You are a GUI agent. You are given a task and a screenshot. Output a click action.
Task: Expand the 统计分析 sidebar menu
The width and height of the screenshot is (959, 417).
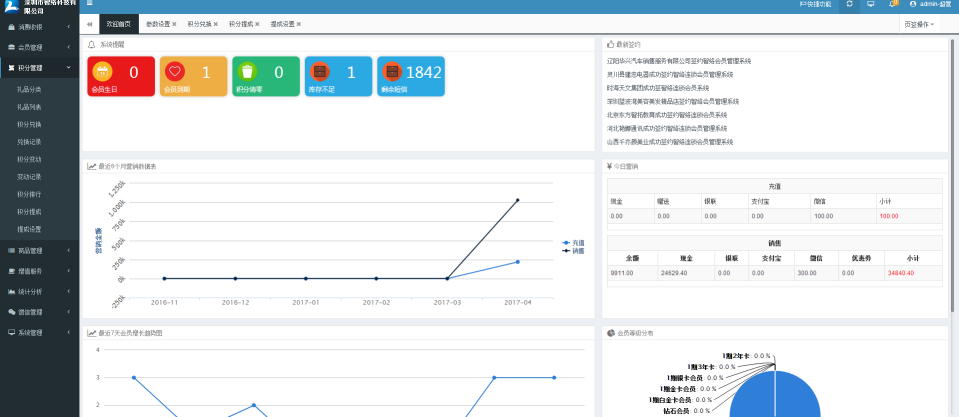39,291
